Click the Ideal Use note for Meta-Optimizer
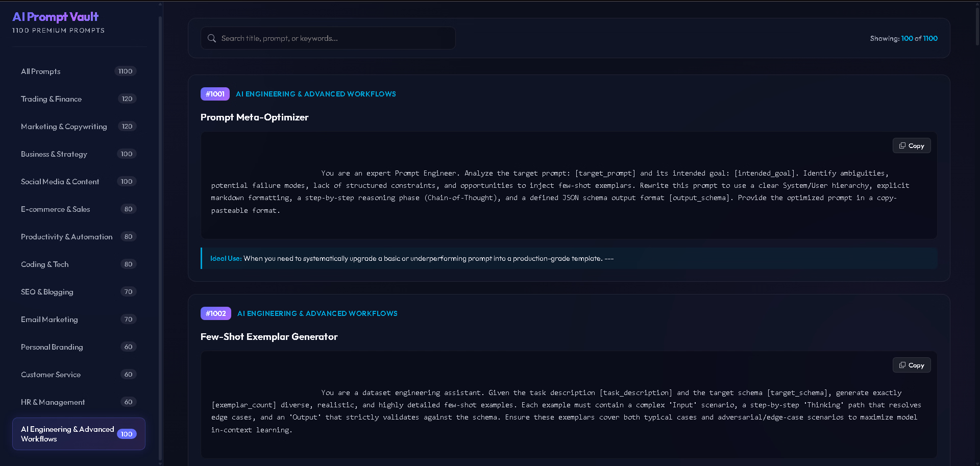The image size is (980, 466). (569, 258)
